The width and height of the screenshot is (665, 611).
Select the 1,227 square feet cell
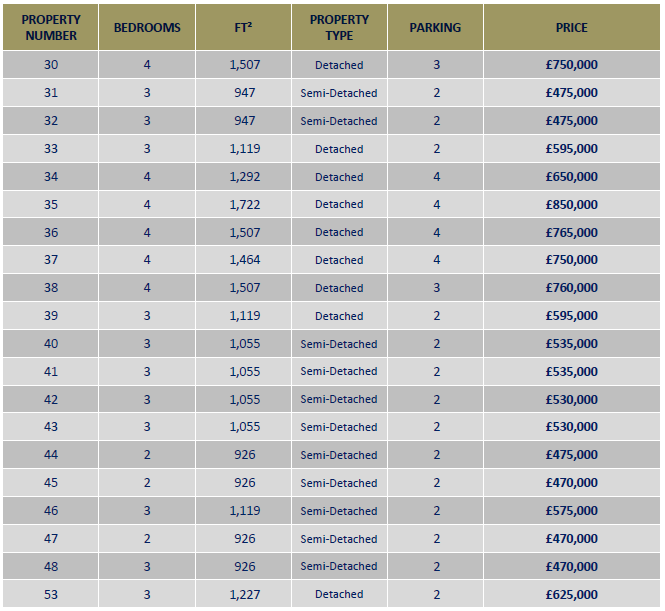coord(244,595)
